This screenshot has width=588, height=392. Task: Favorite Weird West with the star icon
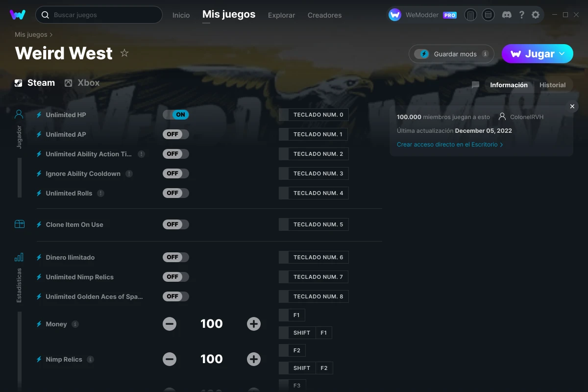click(x=124, y=53)
